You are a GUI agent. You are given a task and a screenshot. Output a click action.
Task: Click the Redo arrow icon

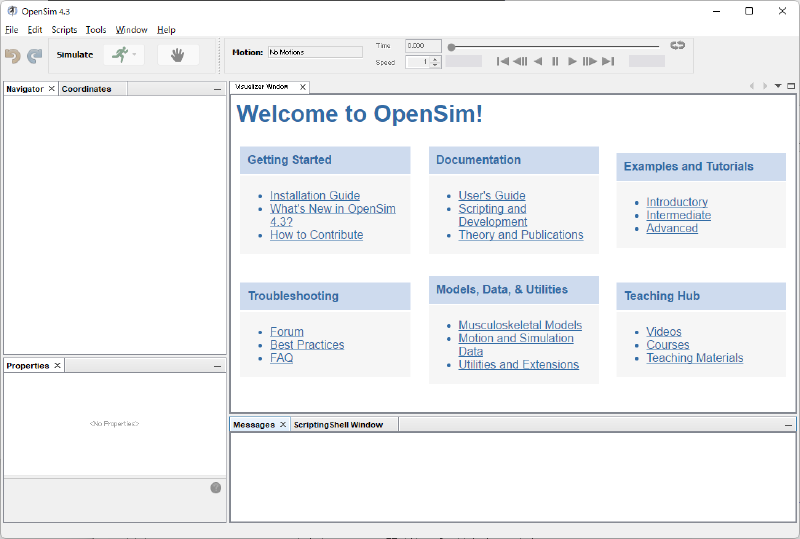[x=35, y=55]
